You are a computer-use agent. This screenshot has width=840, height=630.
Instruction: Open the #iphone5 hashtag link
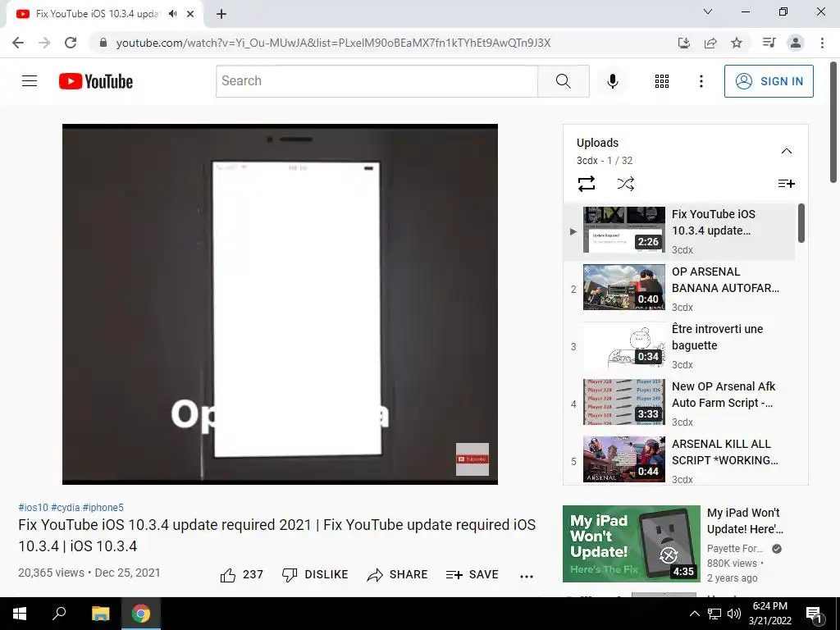tap(103, 507)
